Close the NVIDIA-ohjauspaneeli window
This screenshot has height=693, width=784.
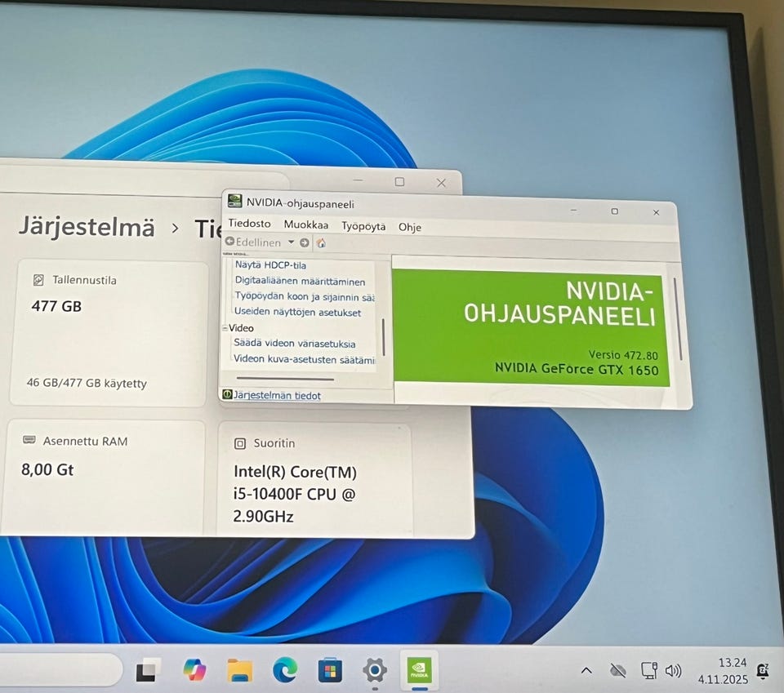[x=656, y=212]
